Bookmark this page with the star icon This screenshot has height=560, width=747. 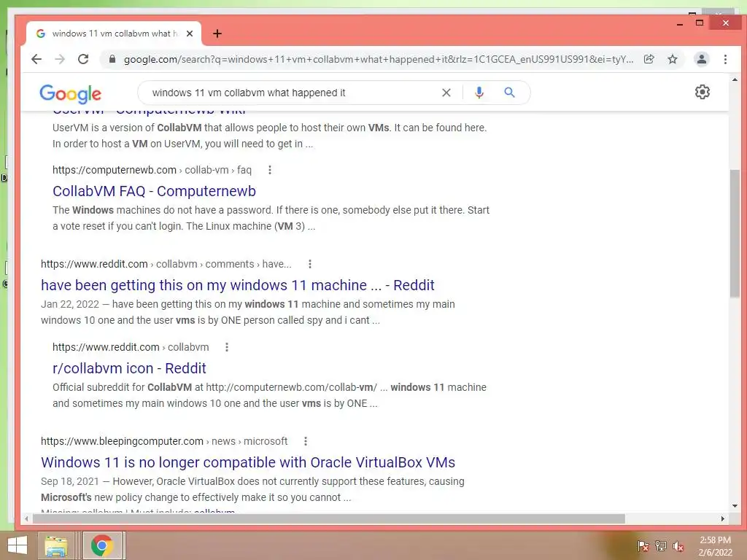point(672,59)
